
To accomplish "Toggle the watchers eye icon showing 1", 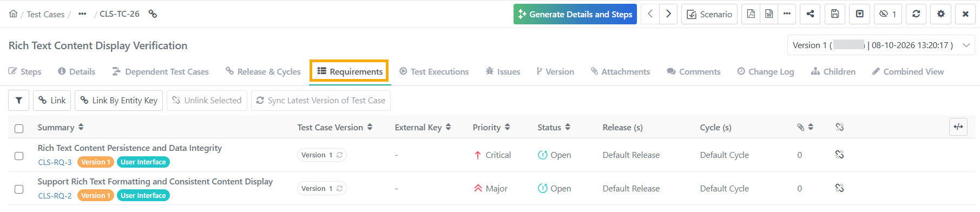I will 887,14.
